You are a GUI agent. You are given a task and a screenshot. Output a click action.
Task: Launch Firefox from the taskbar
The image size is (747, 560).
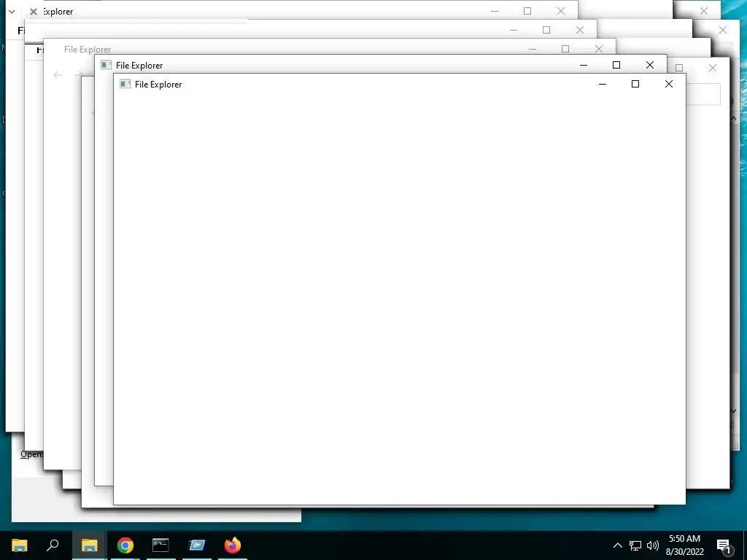[233, 545]
